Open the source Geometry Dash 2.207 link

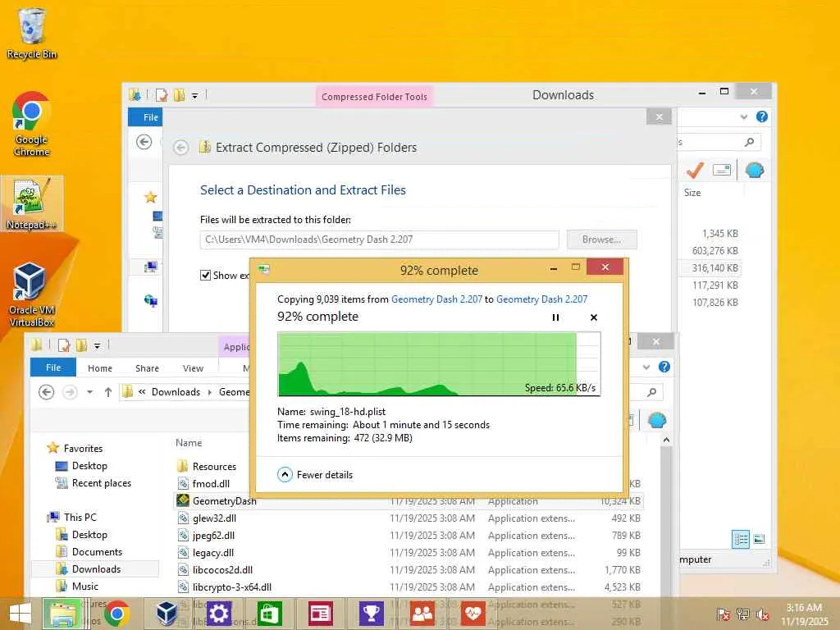coord(436,299)
